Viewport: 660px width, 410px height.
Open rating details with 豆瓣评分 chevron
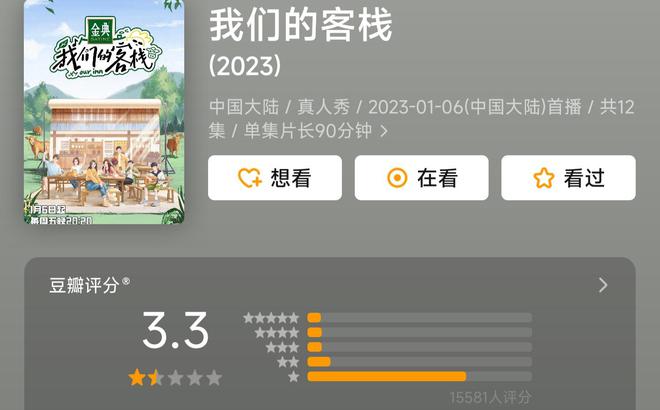point(603,285)
